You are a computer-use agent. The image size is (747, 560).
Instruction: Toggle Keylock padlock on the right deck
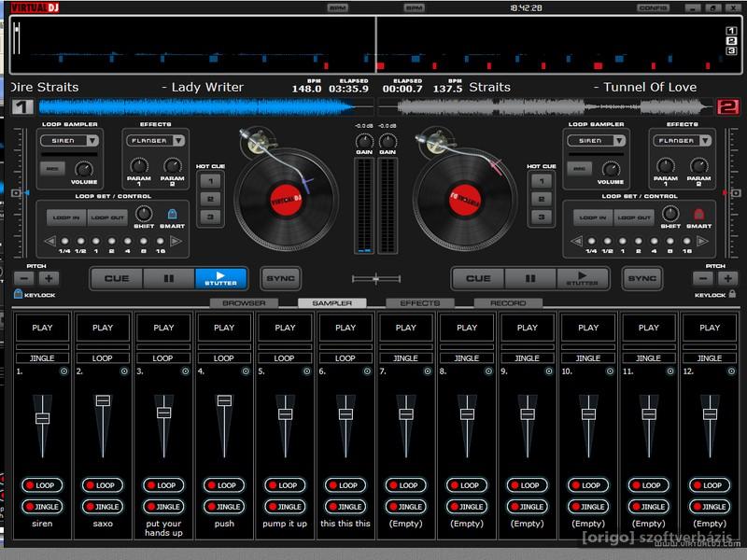click(x=732, y=294)
